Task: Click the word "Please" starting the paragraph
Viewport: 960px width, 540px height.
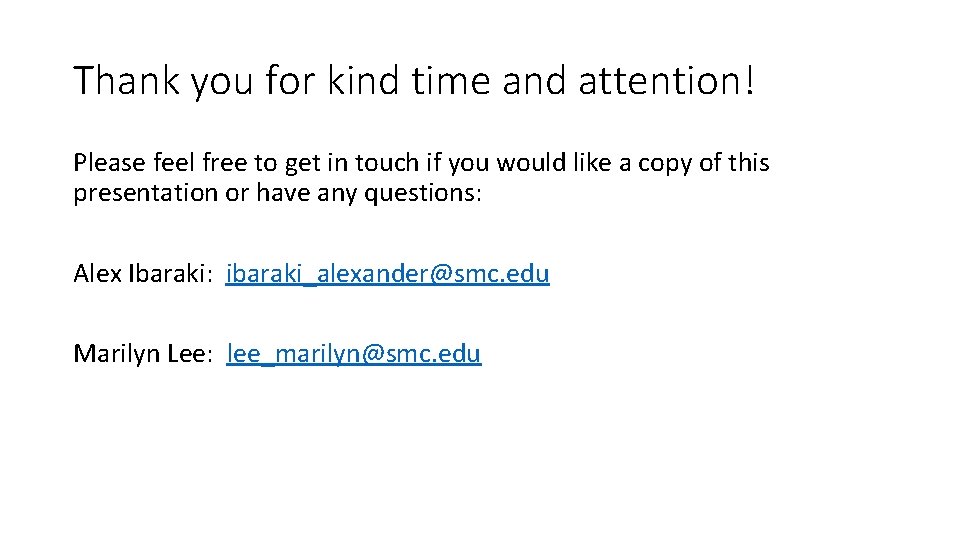Action: pos(105,163)
